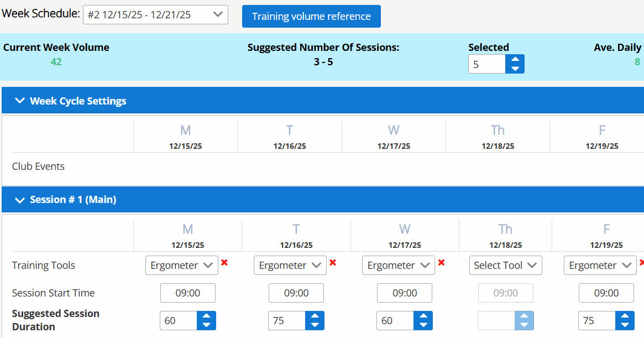Decrease Selected sessions number with down arrow

(x=515, y=69)
